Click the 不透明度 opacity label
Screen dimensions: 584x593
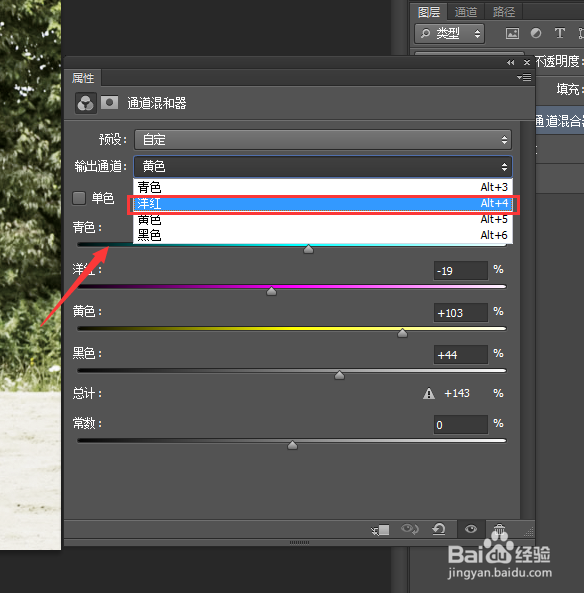pyautogui.click(x=558, y=61)
